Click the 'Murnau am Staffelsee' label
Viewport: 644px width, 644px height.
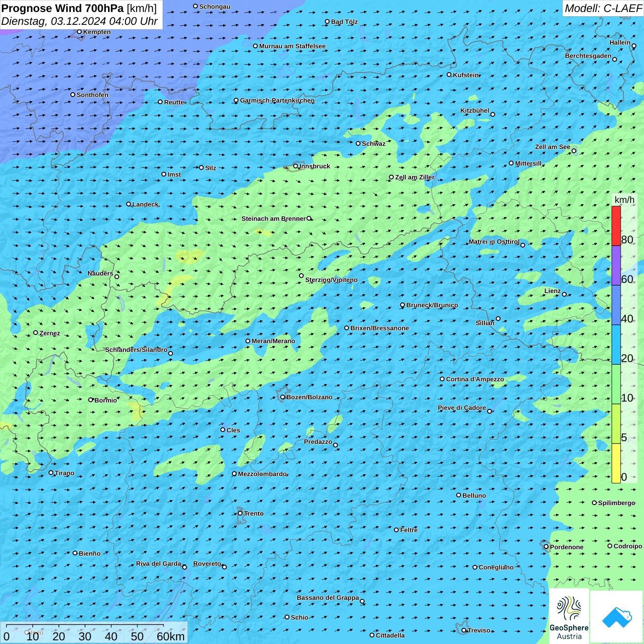(x=292, y=46)
